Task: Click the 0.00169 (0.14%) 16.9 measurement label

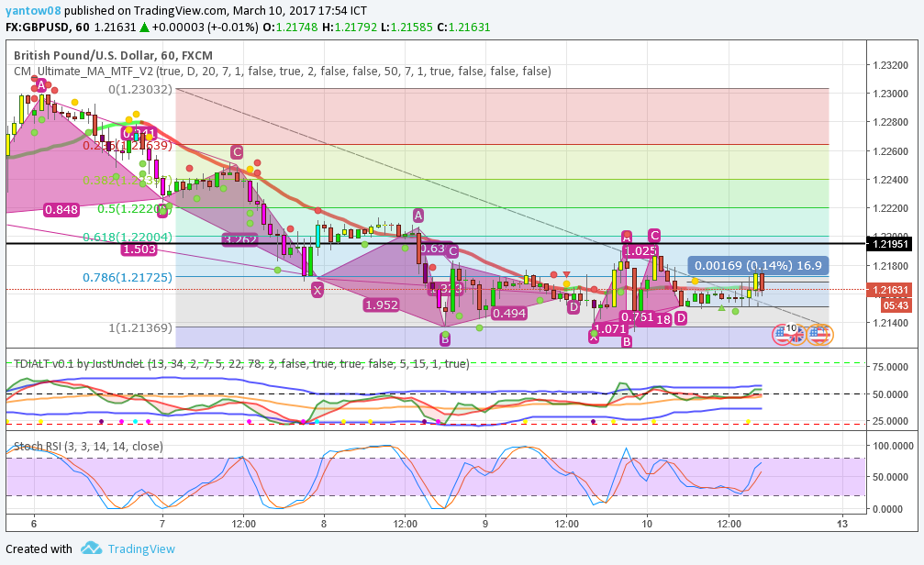Action: click(758, 266)
